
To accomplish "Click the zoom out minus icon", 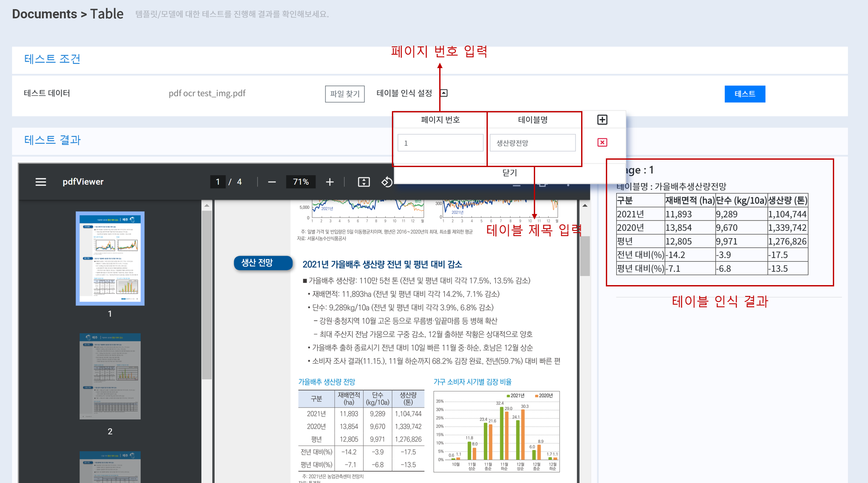I will (272, 182).
